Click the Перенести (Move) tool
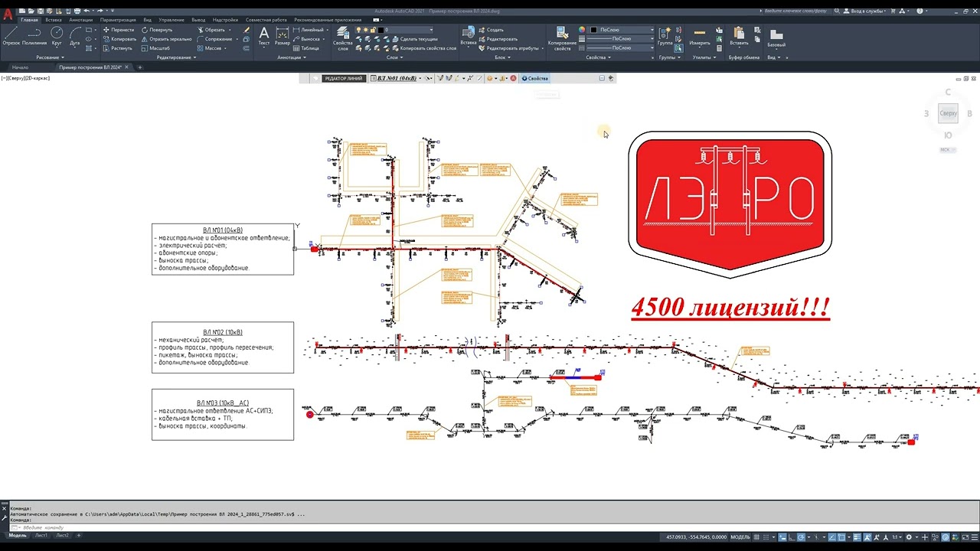Screen dimensions: 980x551 point(119,30)
